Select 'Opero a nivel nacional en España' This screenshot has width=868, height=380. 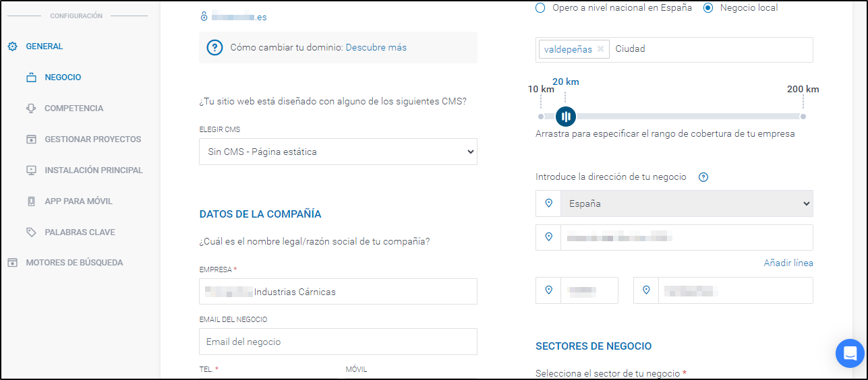point(540,8)
